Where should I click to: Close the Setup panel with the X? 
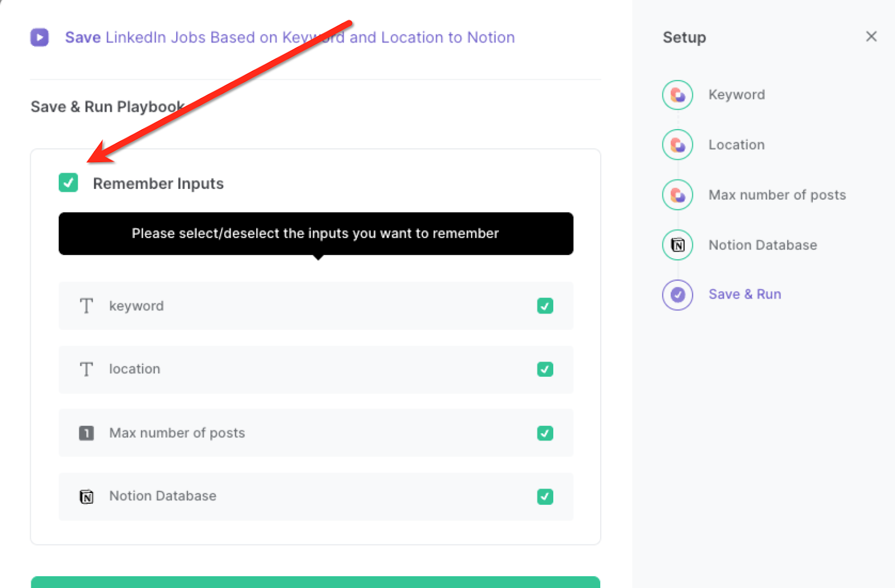[x=871, y=36]
